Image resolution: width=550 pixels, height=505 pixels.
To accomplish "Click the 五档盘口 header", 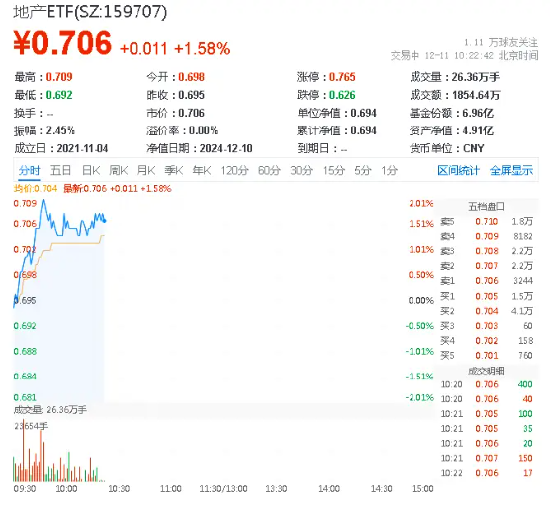I will point(486,207).
